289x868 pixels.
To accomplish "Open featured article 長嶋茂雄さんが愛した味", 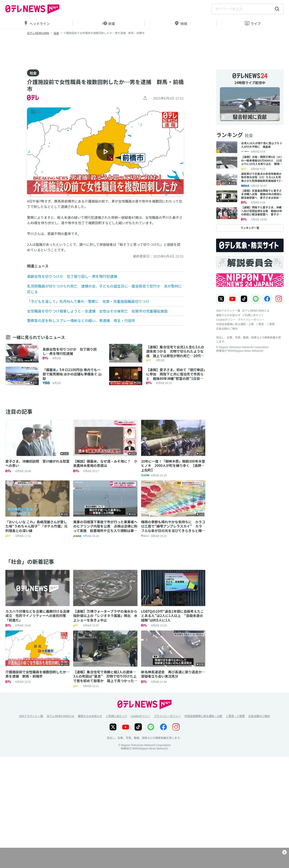I will pyautogui.click(x=37, y=499).
